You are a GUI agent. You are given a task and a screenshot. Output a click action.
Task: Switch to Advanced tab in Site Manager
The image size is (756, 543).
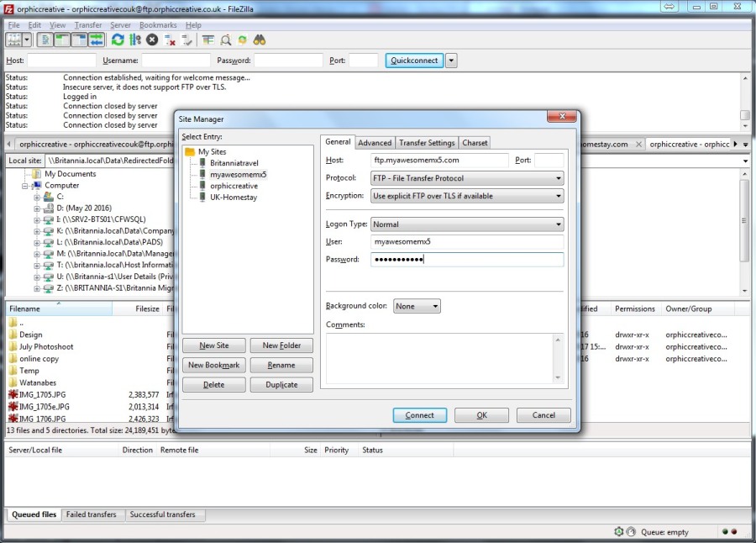click(375, 143)
